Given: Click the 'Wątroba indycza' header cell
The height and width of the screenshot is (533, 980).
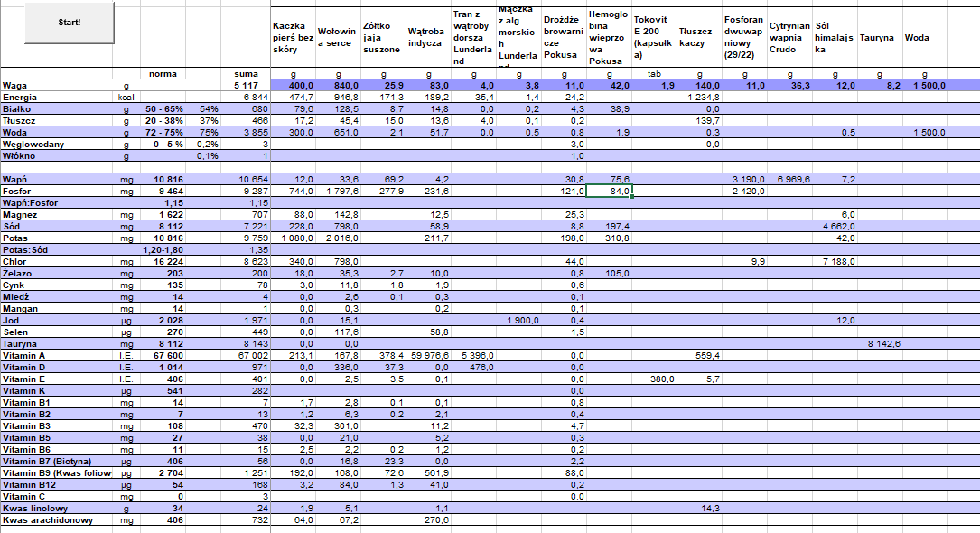Looking at the screenshot, I should [428, 38].
